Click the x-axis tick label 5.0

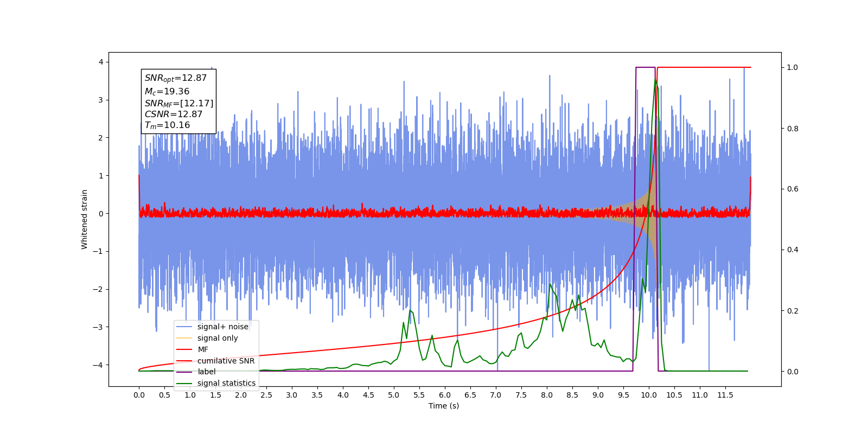(394, 395)
